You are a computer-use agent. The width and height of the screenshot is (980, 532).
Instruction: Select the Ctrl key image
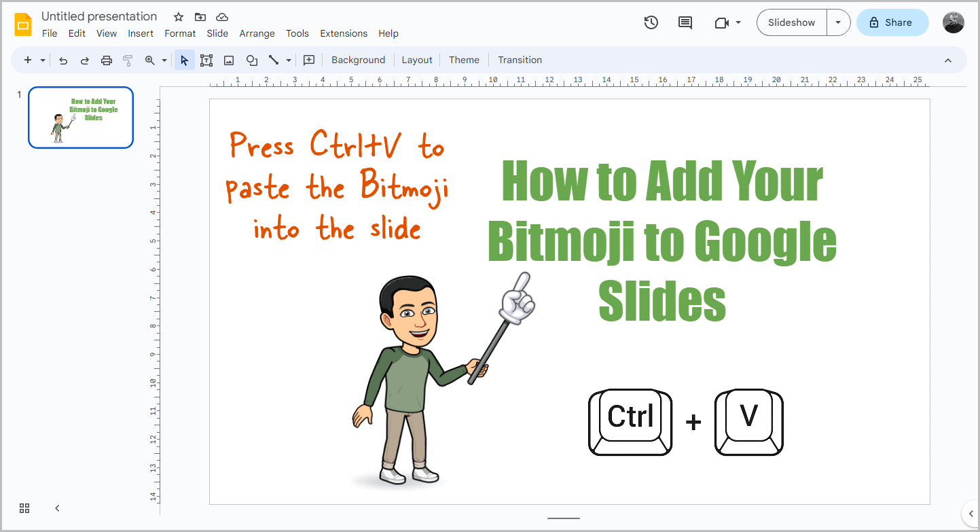pos(630,422)
